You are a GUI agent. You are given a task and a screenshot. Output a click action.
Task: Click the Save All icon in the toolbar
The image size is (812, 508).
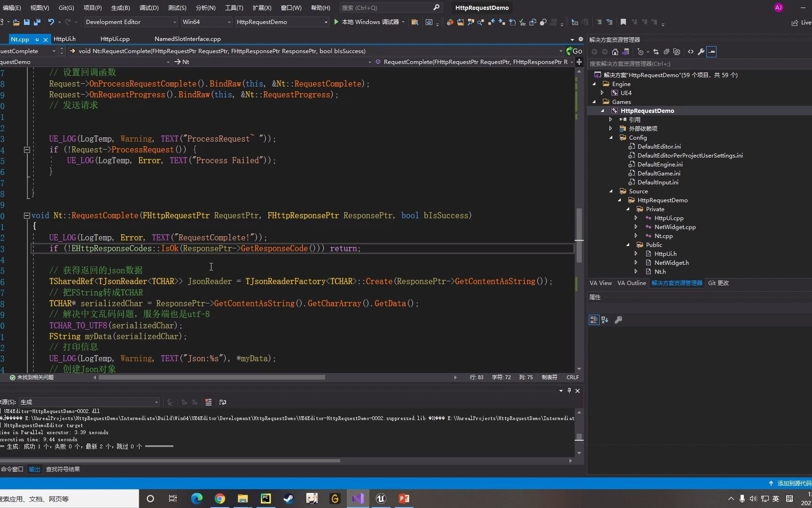click(37, 22)
